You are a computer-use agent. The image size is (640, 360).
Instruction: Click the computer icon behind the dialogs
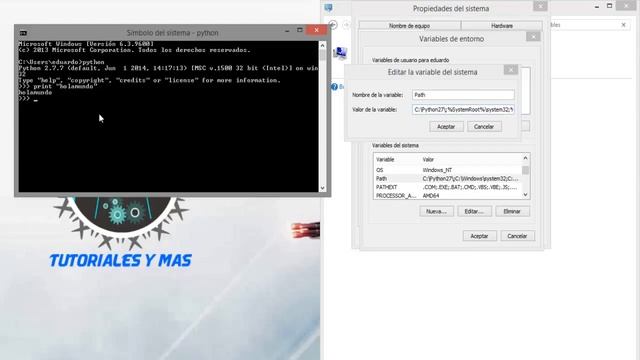coord(340,53)
